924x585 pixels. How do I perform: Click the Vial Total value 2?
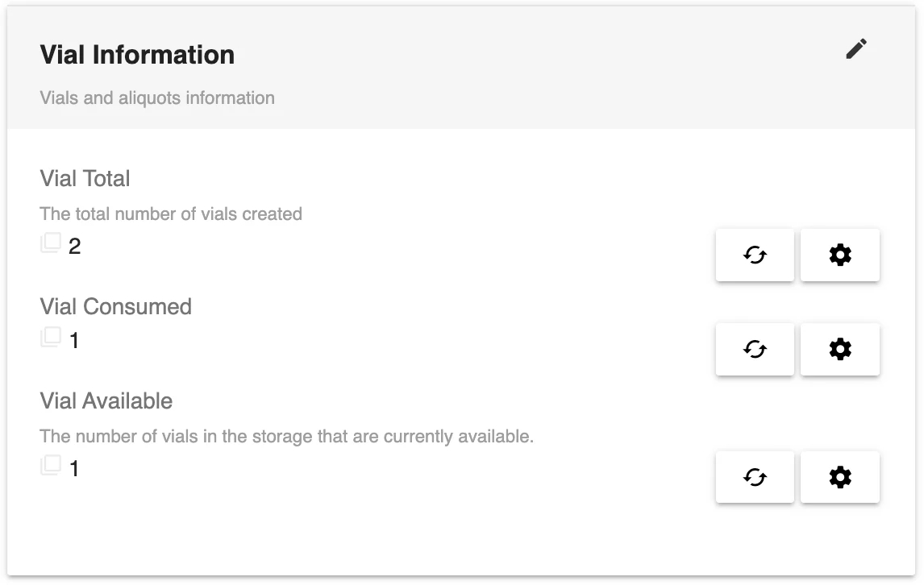click(x=75, y=247)
